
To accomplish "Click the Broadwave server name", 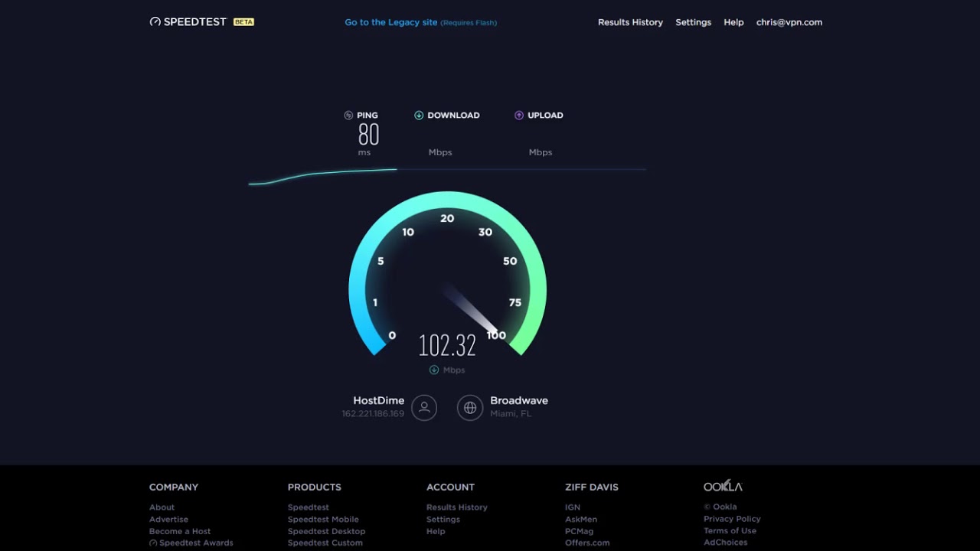I will pyautogui.click(x=519, y=400).
